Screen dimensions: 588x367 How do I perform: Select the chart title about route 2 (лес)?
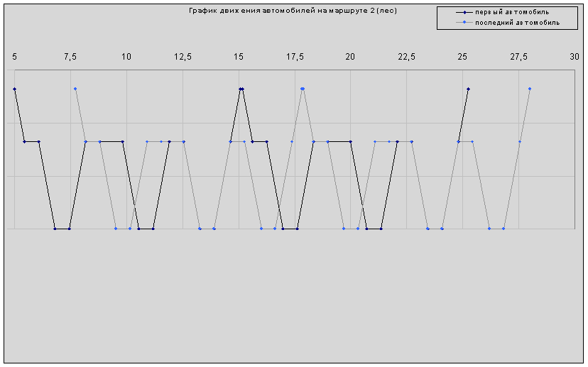point(293,11)
